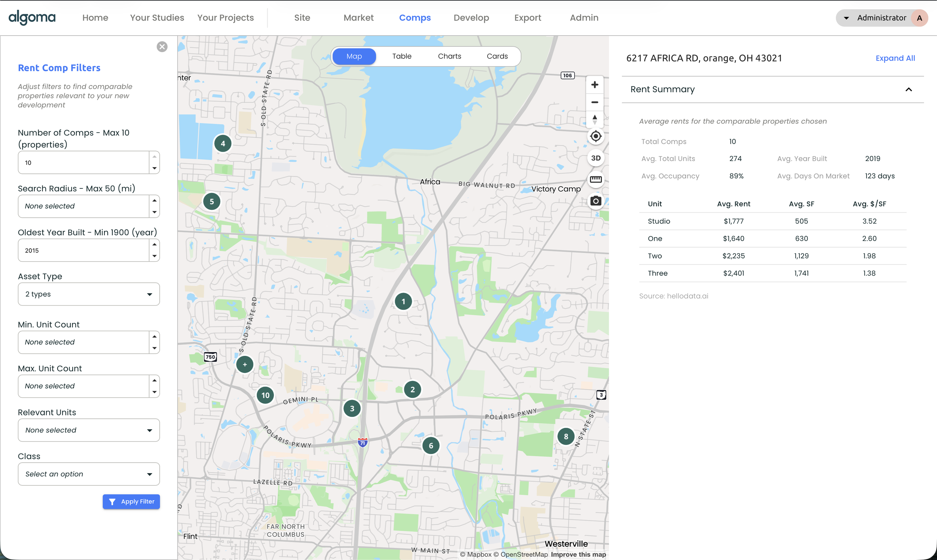Increment the Oldest Year Built stepper
This screenshot has height=560, width=937.
pyautogui.click(x=154, y=244)
